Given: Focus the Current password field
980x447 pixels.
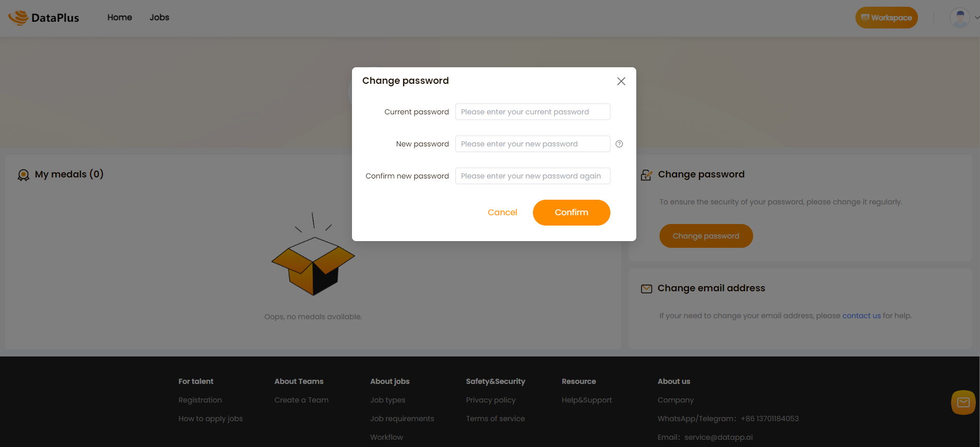Looking at the screenshot, I should [533, 112].
